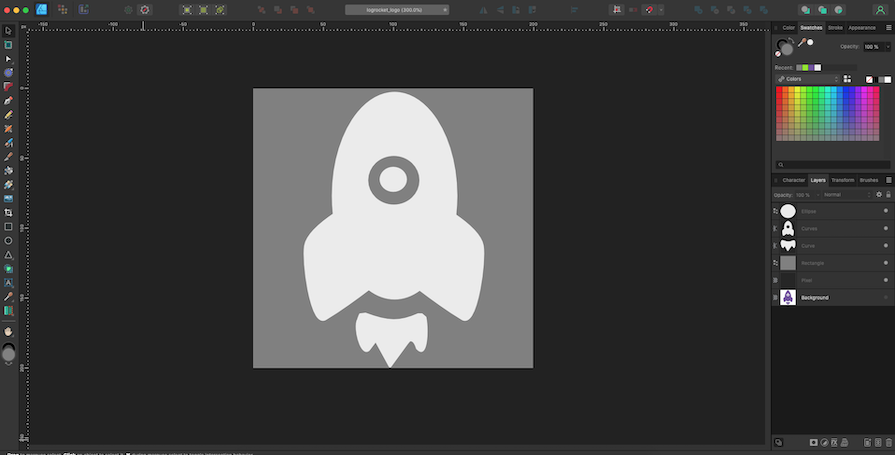Select the Triangle shape tool
This screenshot has height=455, width=895.
8,255
